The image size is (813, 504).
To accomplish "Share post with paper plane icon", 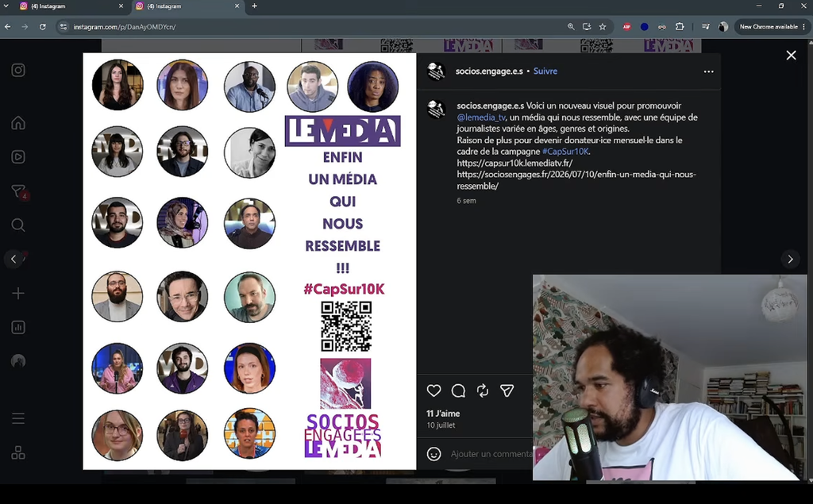I will (507, 391).
